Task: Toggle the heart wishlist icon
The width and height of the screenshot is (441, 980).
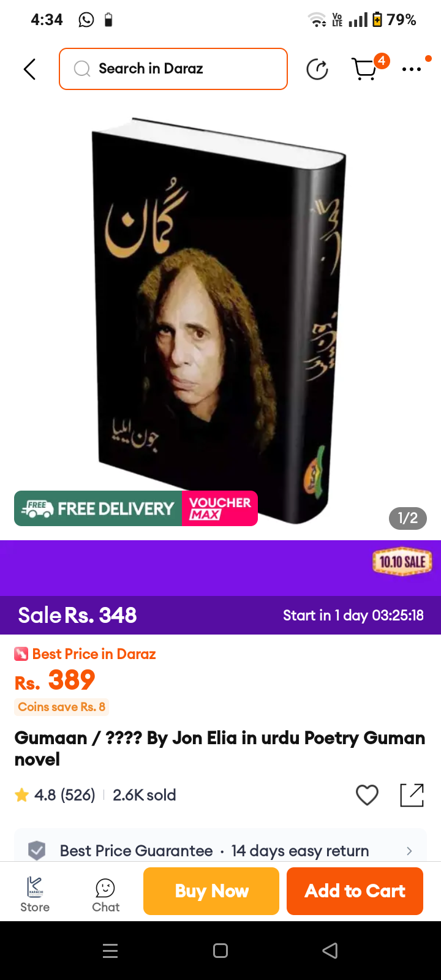Action: coord(367,795)
